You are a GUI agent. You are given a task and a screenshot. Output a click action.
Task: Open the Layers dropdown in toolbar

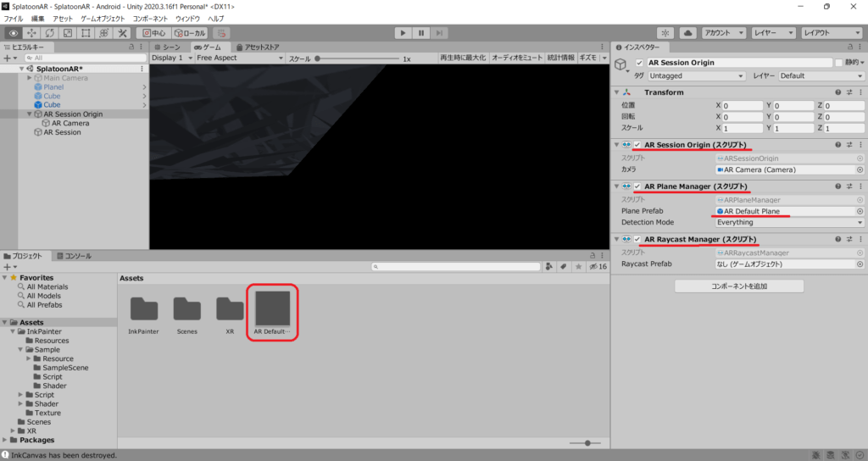point(773,33)
